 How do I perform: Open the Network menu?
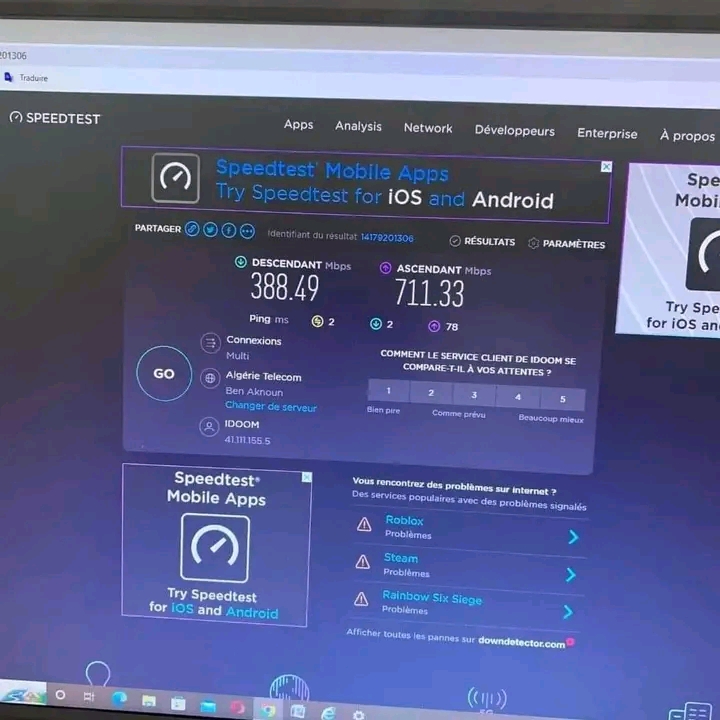point(428,128)
